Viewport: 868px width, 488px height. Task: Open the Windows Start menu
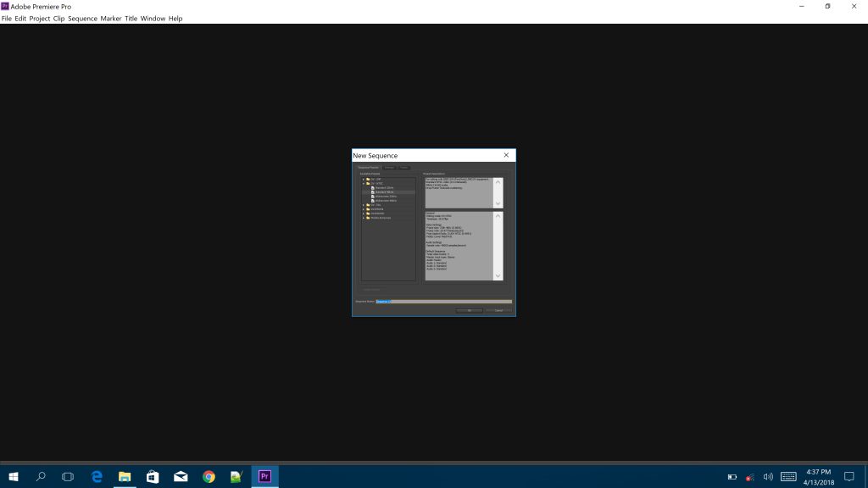point(14,476)
